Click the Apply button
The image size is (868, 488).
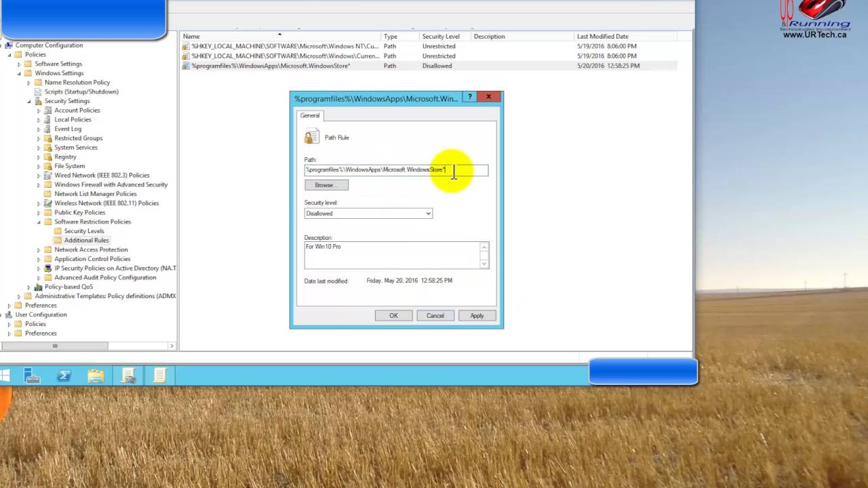point(477,315)
